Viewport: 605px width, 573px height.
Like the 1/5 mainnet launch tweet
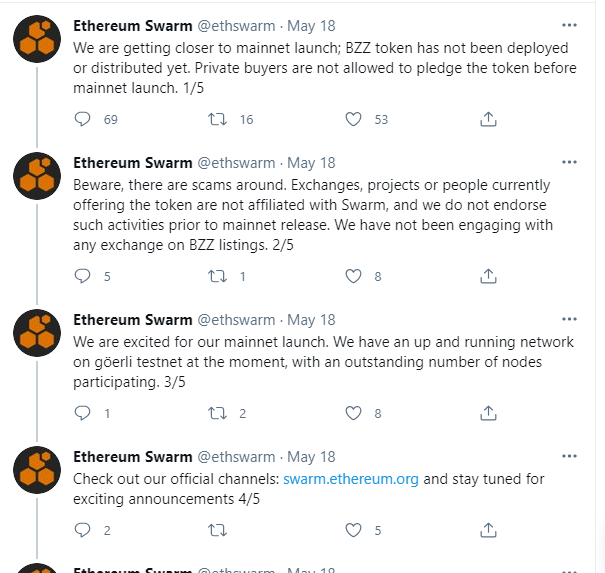pos(353,119)
